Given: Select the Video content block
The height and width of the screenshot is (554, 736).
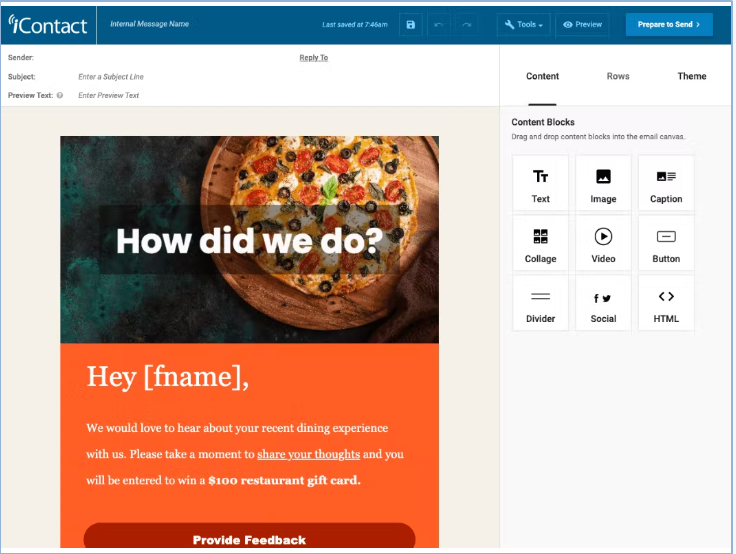Looking at the screenshot, I should pos(603,243).
